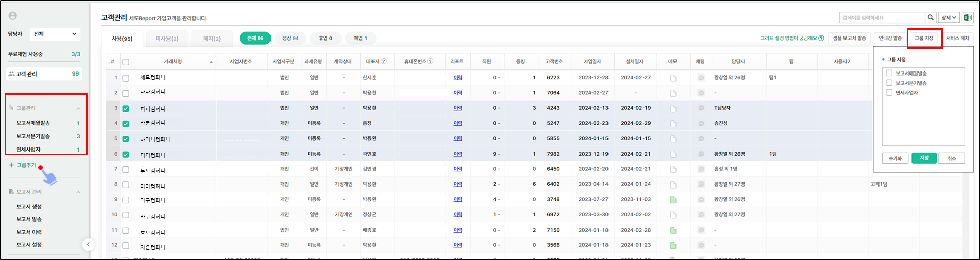Open the green memo icon for 미구컴퍼니

point(673,200)
